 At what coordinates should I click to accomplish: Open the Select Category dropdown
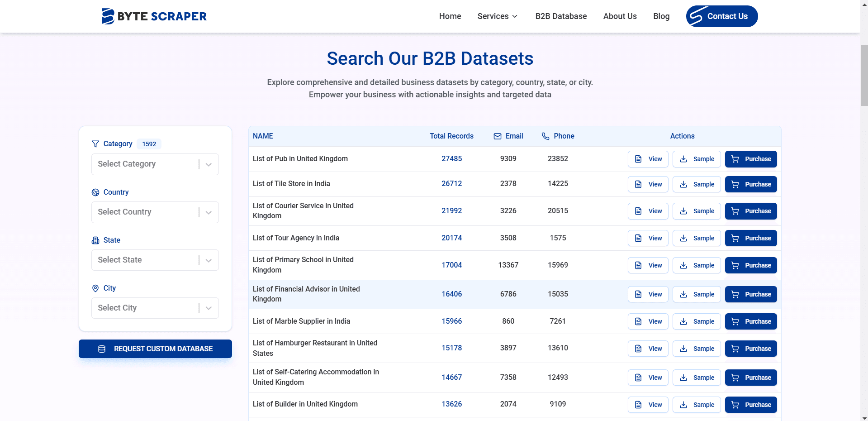[x=155, y=164]
